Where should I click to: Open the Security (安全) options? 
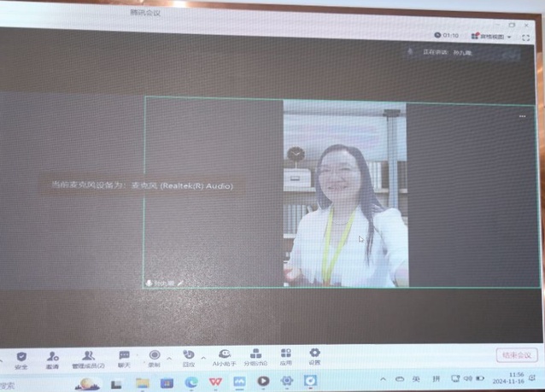coord(21,358)
